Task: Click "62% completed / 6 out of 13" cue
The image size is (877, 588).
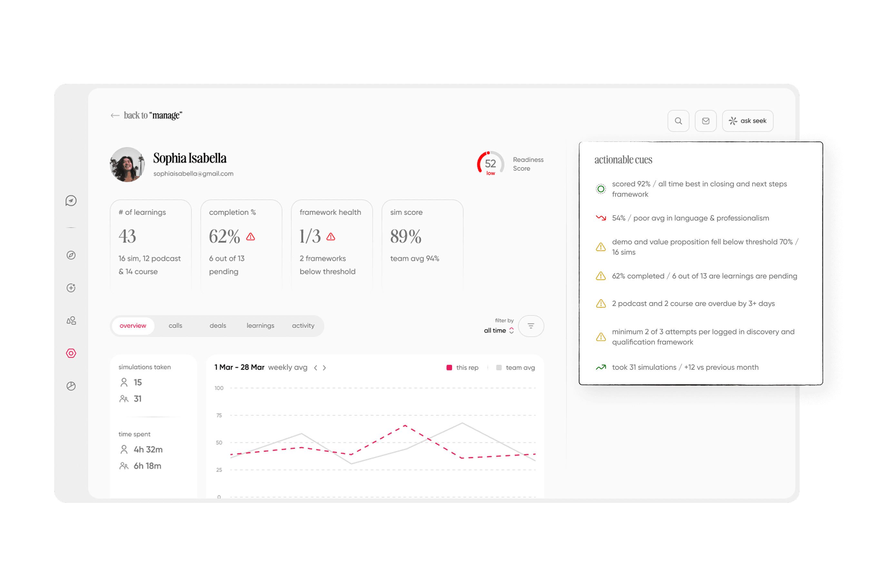Action: coord(704,276)
